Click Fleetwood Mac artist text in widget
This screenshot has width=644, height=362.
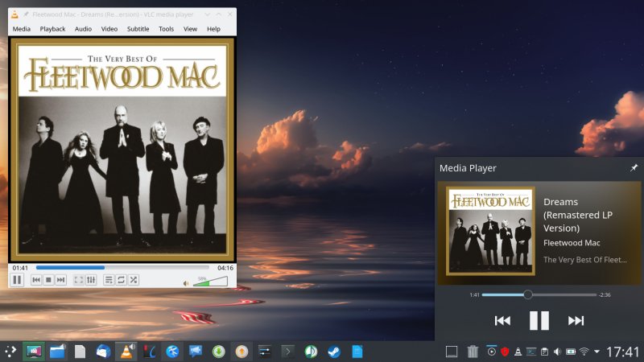pos(572,243)
